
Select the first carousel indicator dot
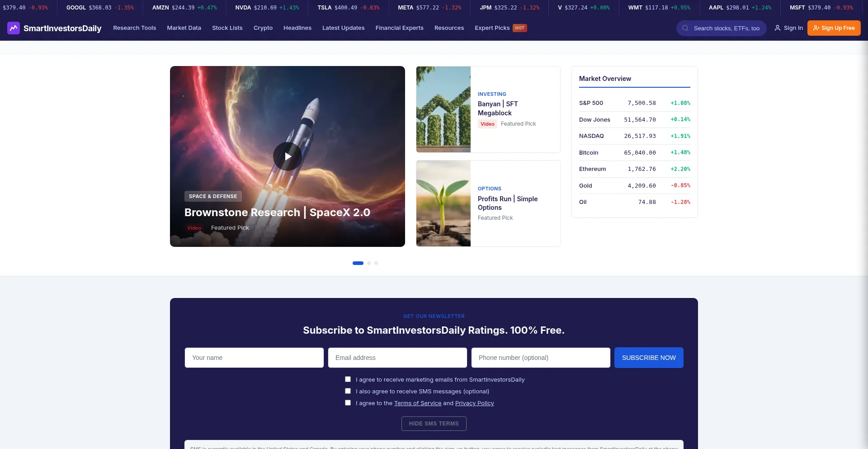coord(358,263)
